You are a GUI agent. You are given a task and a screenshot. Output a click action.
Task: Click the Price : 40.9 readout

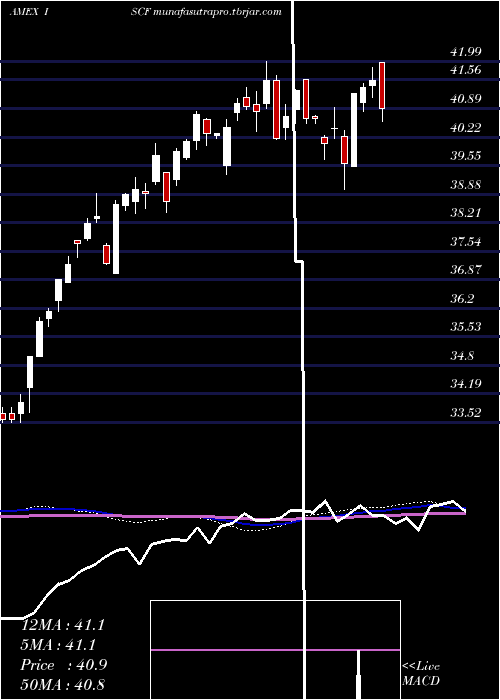point(63,665)
